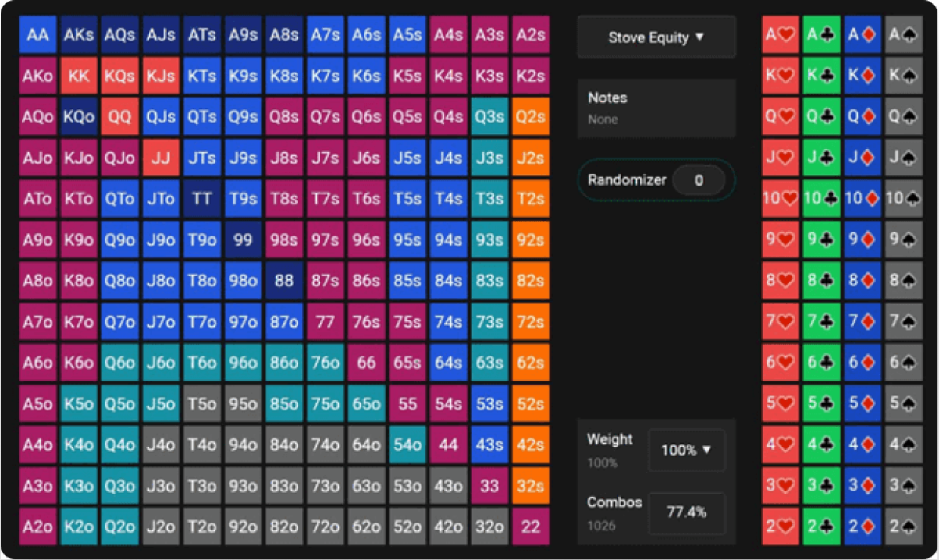939x560 pixels.
Task: Select the 54o hand
Action: tap(408, 445)
